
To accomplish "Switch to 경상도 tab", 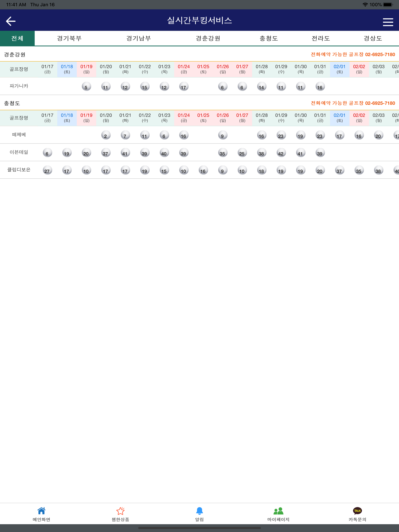I will tap(373, 38).
